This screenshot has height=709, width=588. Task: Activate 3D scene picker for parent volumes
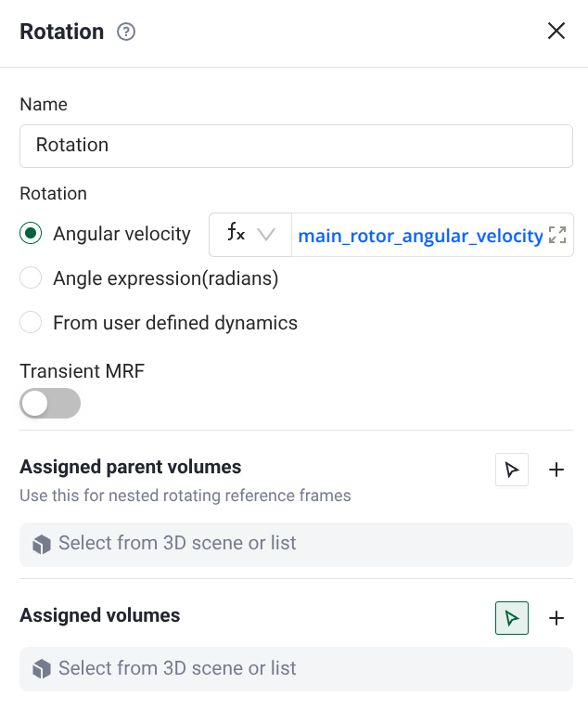(x=512, y=470)
